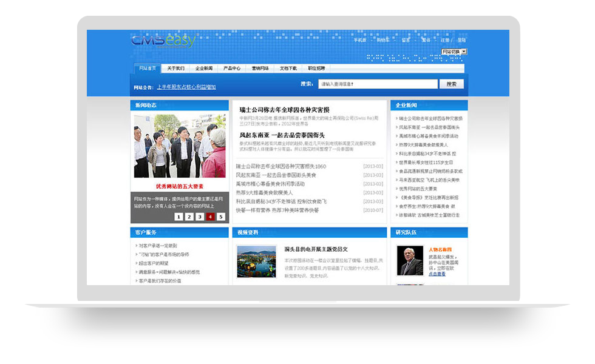Click the carousel next arrow after number 4

tap(221, 217)
